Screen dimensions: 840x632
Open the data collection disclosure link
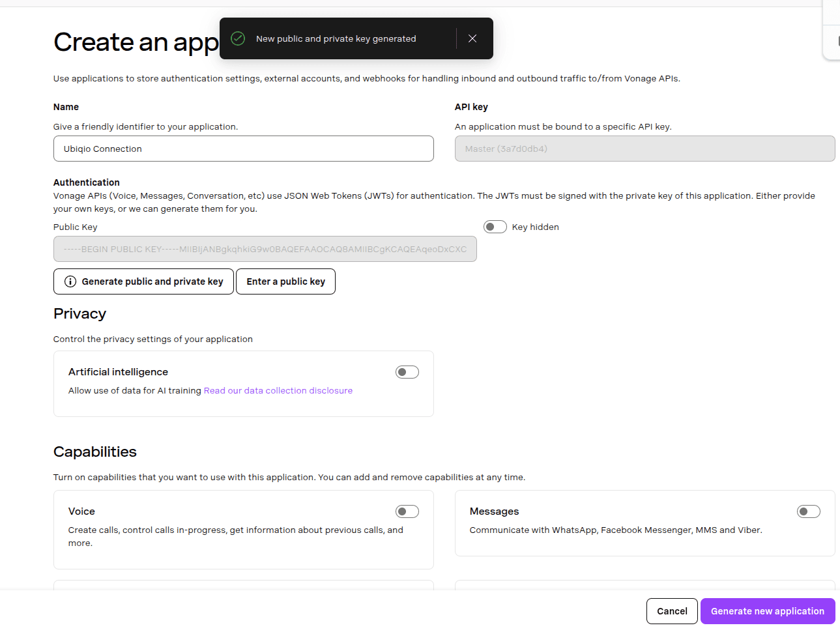(278, 391)
